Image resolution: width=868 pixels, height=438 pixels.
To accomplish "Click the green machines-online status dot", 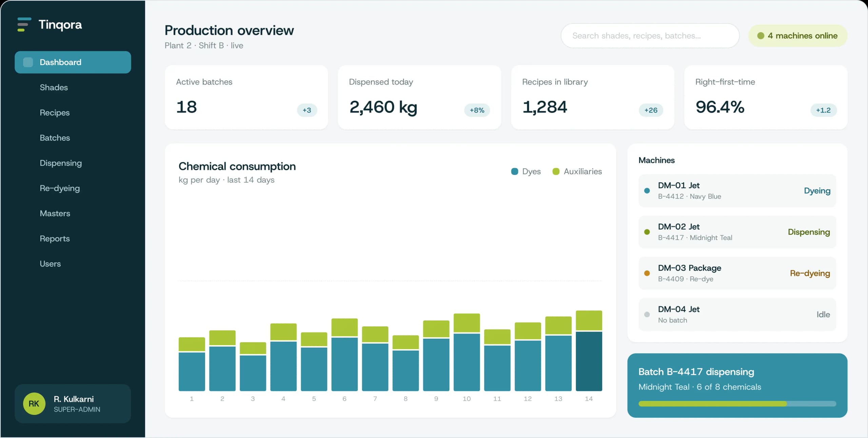I will point(761,36).
